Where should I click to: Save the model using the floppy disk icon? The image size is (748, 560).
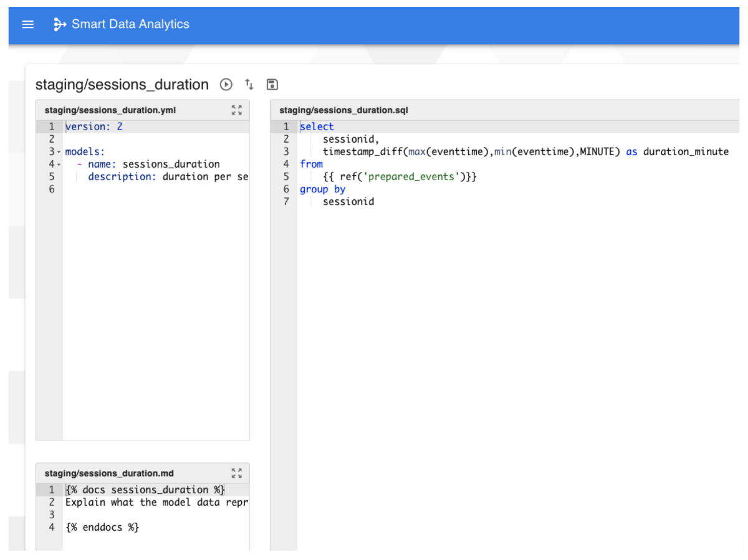tap(272, 84)
